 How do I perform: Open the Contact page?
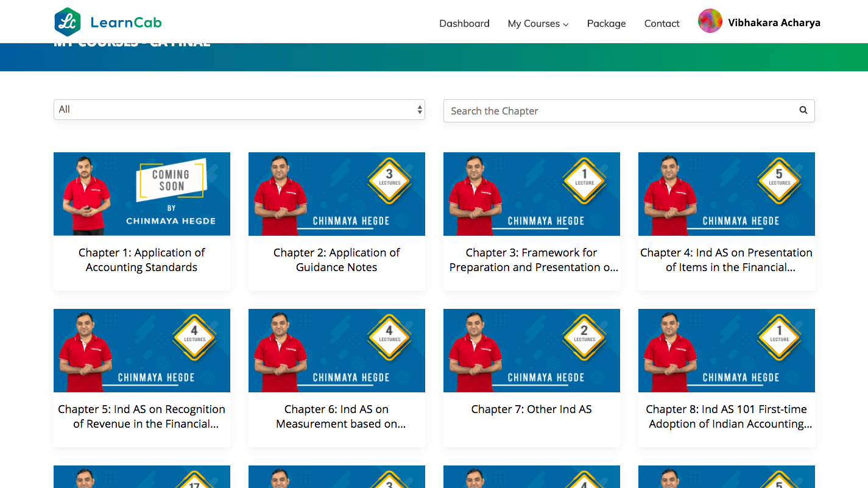click(x=662, y=24)
